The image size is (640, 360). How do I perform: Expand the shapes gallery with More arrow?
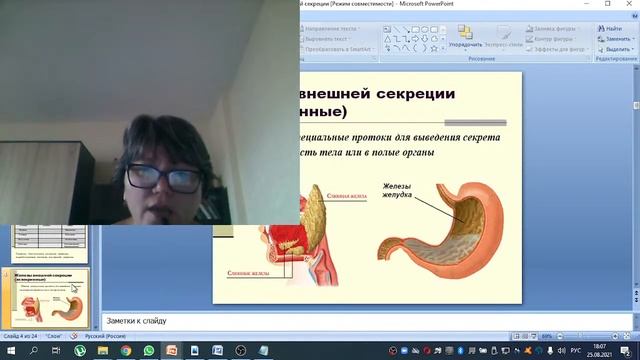coord(443,49)
